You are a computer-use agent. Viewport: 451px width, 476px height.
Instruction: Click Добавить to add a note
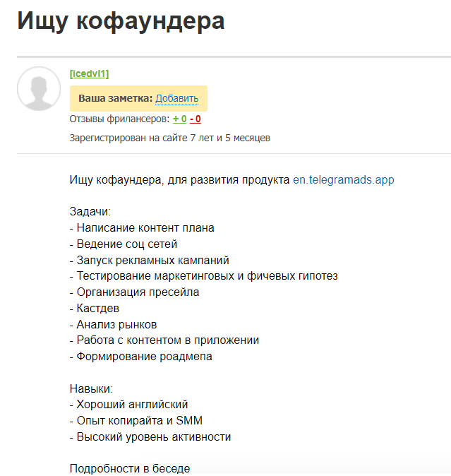coord(177,98)
